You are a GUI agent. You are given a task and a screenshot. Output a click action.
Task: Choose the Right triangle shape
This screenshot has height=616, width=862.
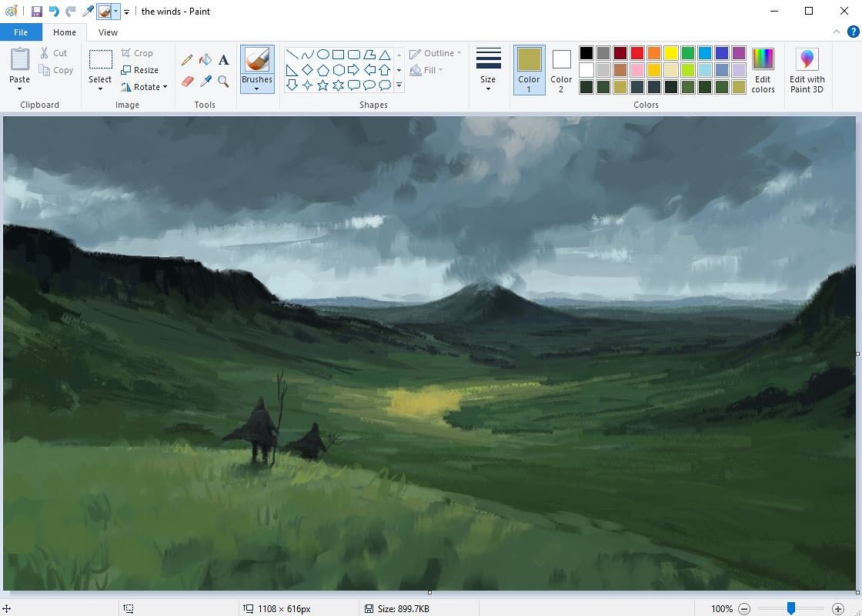(x=292, y=70)
